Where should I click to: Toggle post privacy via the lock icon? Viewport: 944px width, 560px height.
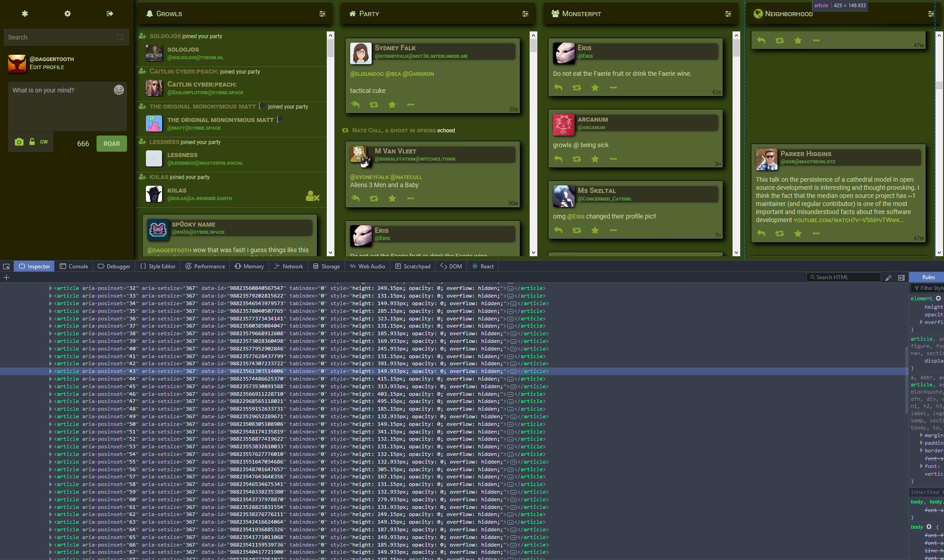(32, 141)
